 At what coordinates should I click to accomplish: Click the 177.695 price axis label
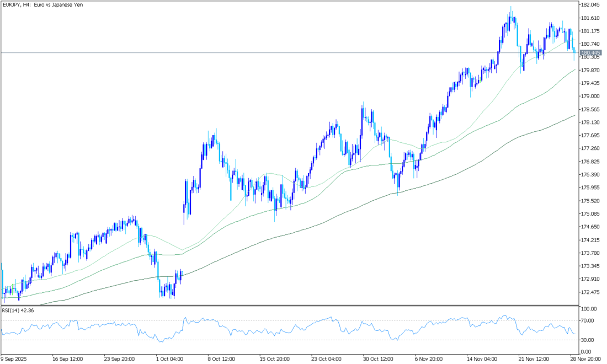click(590, 136)
